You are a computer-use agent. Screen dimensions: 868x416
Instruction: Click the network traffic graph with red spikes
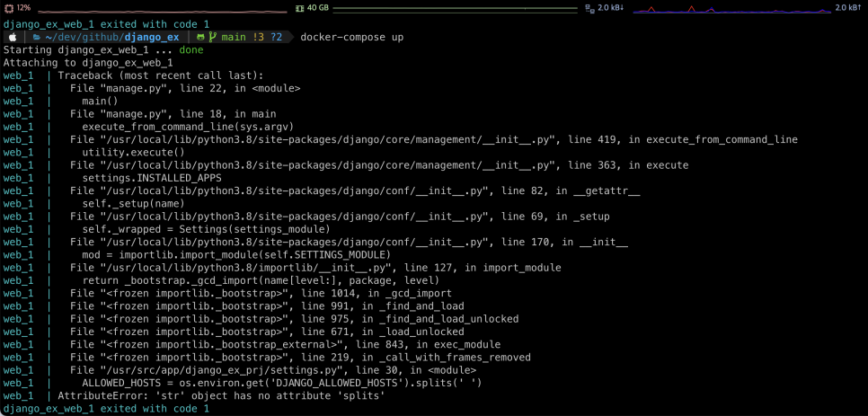[x=731, y=9]
